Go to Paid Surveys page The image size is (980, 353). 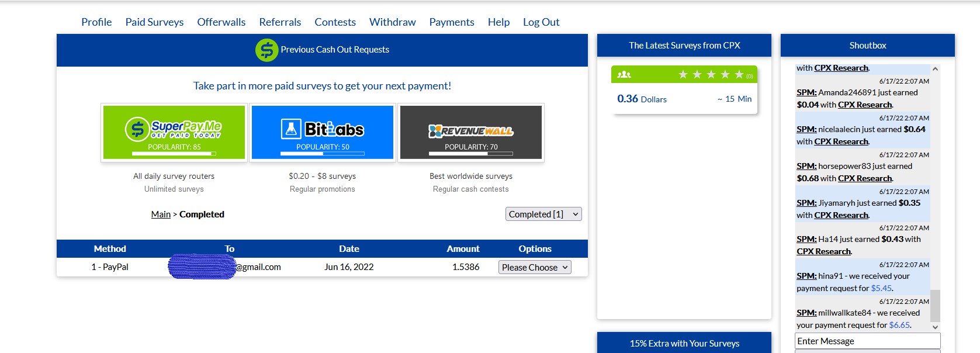pyautogui.click(x=154, y=22)
